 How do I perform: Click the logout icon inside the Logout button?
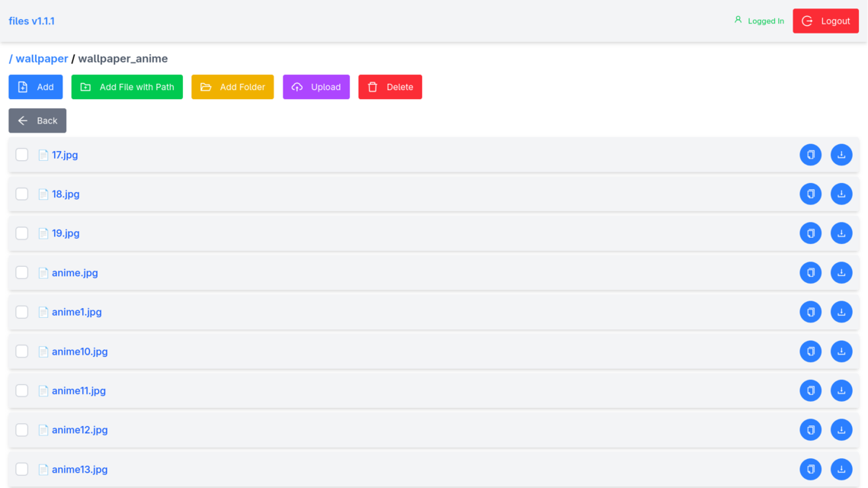tap(809, 21)
